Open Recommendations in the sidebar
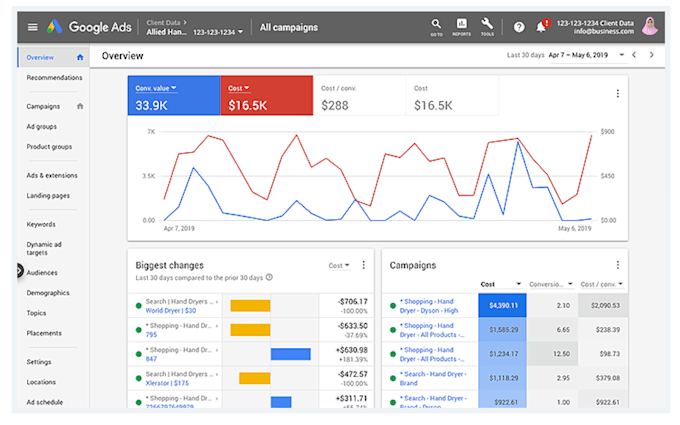The width and height of the screenshot is (680, 425). point(54,78)
